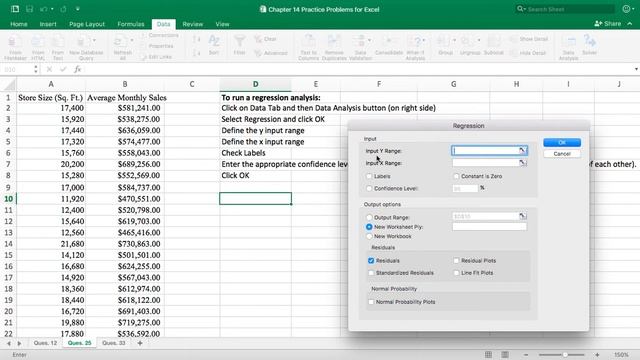
Task: Click the zoom slider handle
Action: tap(565, 355)
